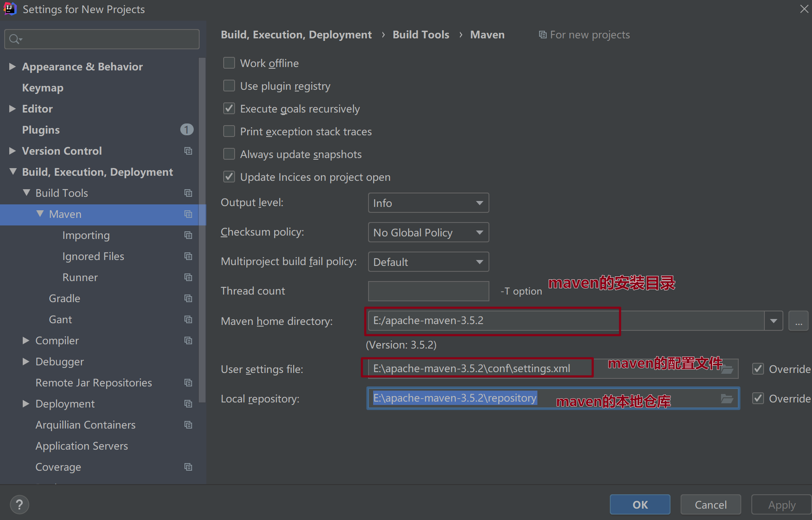Uncheck Execute goals recursively

point(229,108)
